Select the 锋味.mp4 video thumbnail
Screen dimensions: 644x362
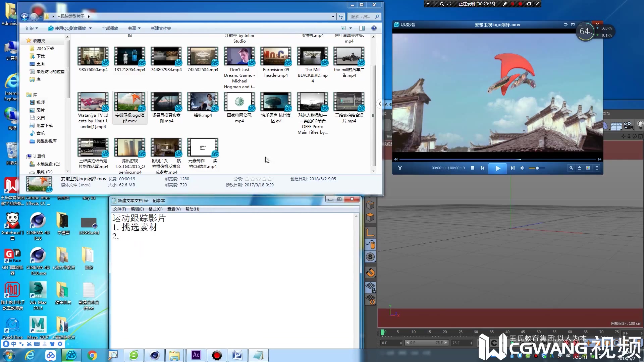click(203, 102)
